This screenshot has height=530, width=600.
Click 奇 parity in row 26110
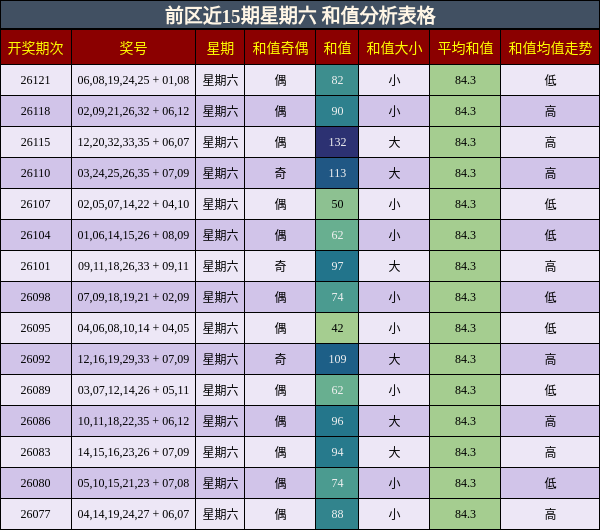pyautogui.click(x=280, y=173)
